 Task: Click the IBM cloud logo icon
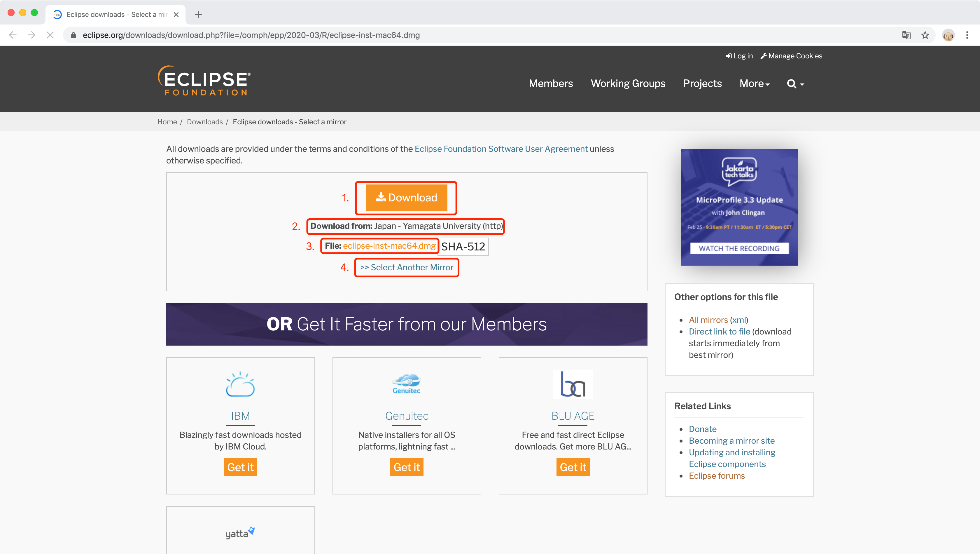[x=240, y=384]
